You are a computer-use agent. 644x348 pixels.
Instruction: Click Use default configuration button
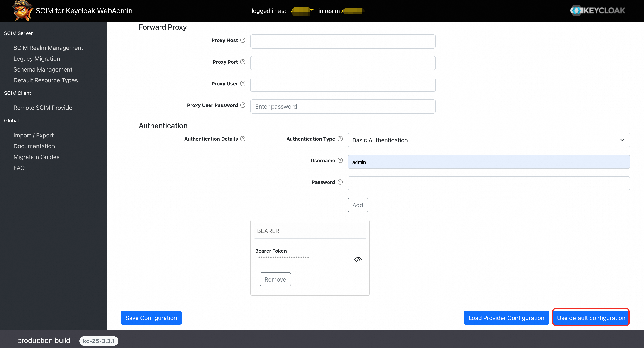click(x=591, y=318)
